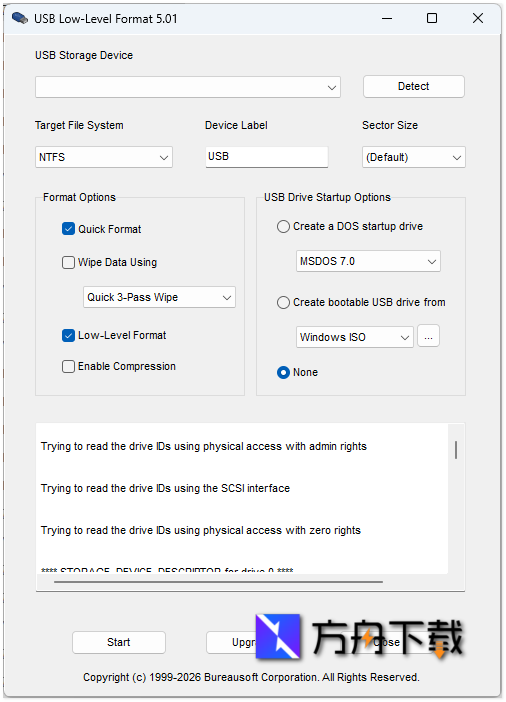The width and height of the screenshot is (506, 702).
Task: Click log line mentioning zero rights
Action: (x=201, y=530)
